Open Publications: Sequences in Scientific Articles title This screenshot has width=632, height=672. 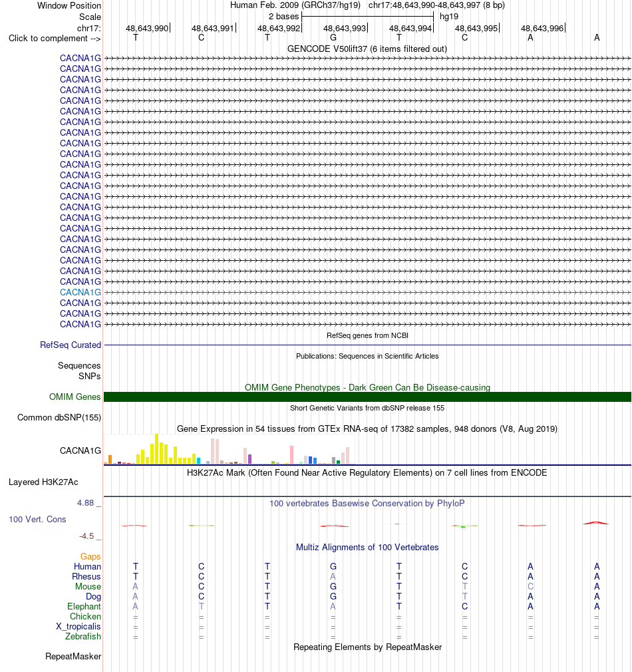coord(367,356)
